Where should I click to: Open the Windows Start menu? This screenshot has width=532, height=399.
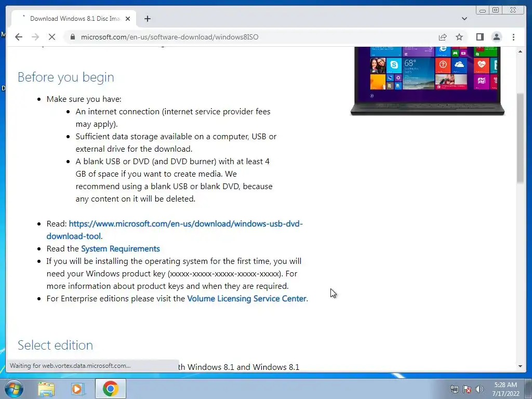click(14, 389)
